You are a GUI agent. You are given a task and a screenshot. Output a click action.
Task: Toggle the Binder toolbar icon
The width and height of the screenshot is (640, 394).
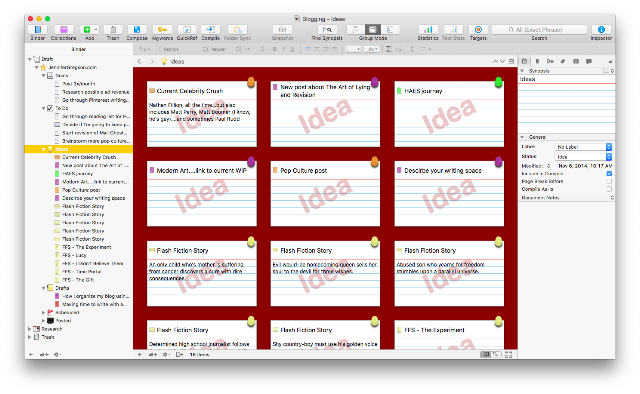[38, 29]
